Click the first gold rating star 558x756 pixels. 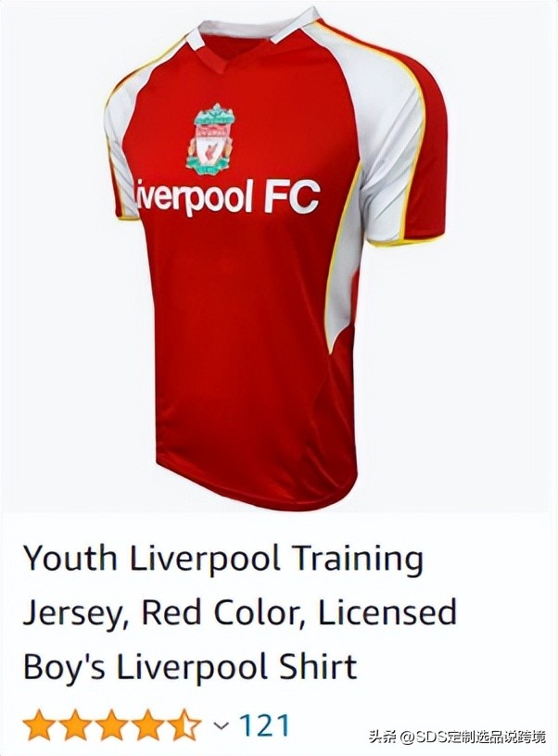click(x=41, y=724)
